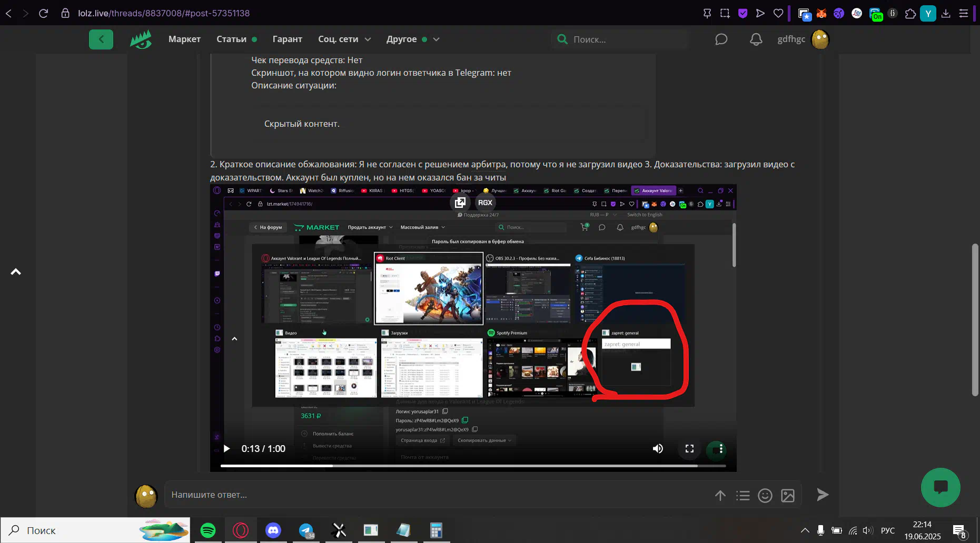The width and height of the screenshot is (980, 543).
Task: Open Гарант in navigation
Action: [x=287, y=39]
